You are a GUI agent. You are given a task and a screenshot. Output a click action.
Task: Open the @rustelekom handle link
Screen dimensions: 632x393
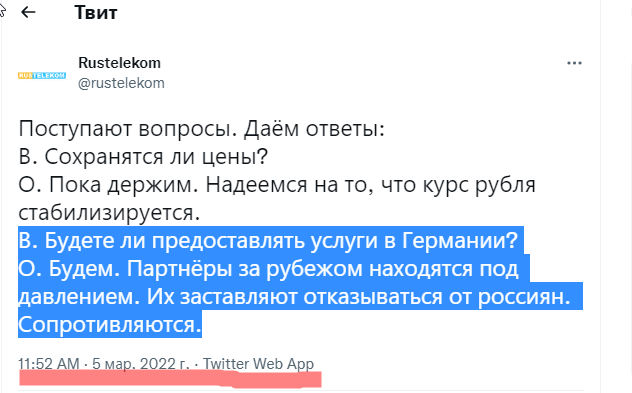point(121,83)
